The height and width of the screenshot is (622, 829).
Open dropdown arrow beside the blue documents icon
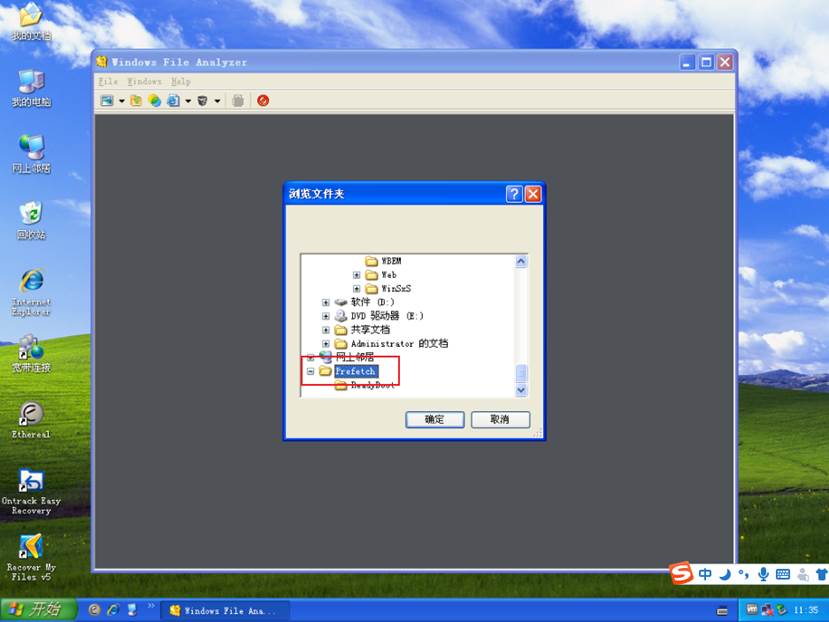coord(188,101)
